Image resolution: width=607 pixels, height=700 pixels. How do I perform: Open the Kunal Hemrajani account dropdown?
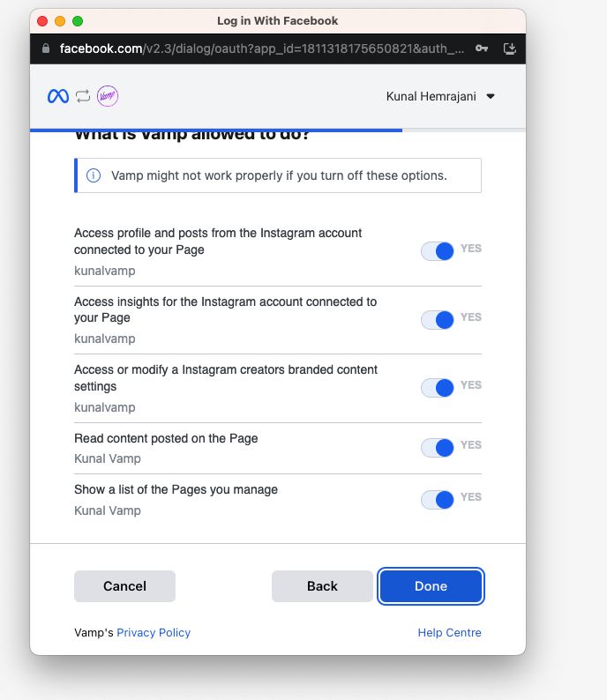[440, 96]
